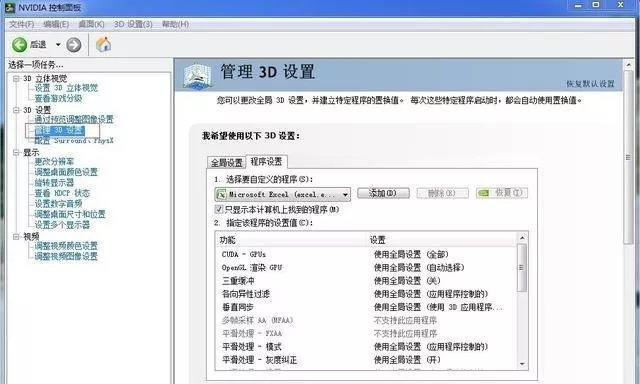Open 调整桌面尺寸和位置 link
This screenshot has width=640, height=384.
[x=70, y=214]
